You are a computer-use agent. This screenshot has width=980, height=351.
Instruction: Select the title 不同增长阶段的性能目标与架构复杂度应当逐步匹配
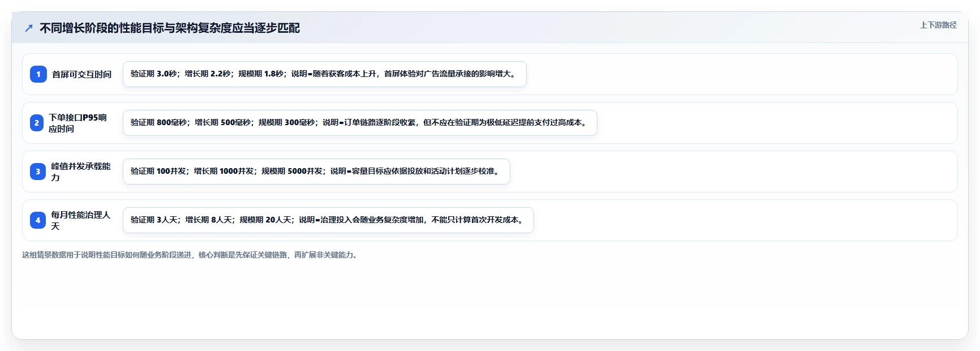tap(170, 28)
